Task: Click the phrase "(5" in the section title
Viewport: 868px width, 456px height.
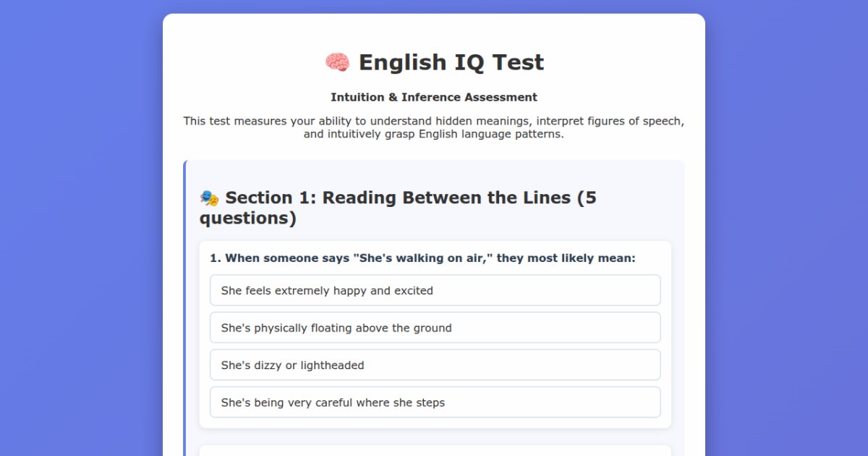Action: tap(587, 198)
